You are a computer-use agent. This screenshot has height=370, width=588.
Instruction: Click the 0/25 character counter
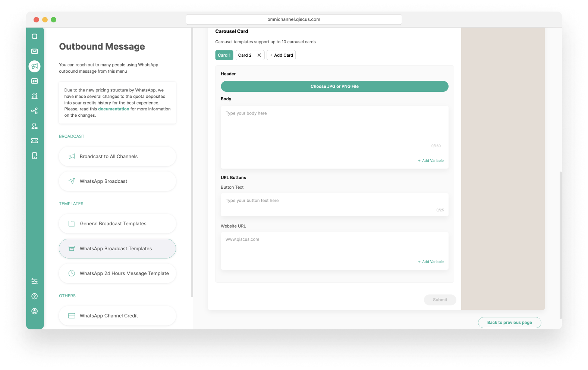pos(440,210)
